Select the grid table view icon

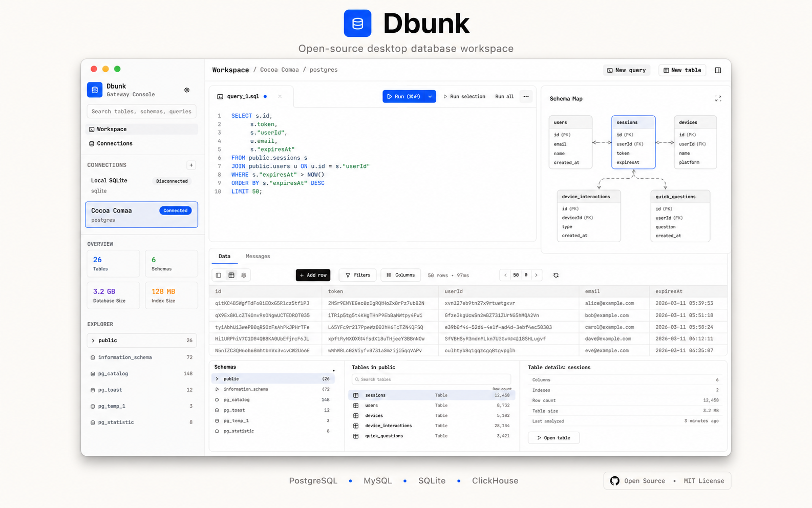231,275
